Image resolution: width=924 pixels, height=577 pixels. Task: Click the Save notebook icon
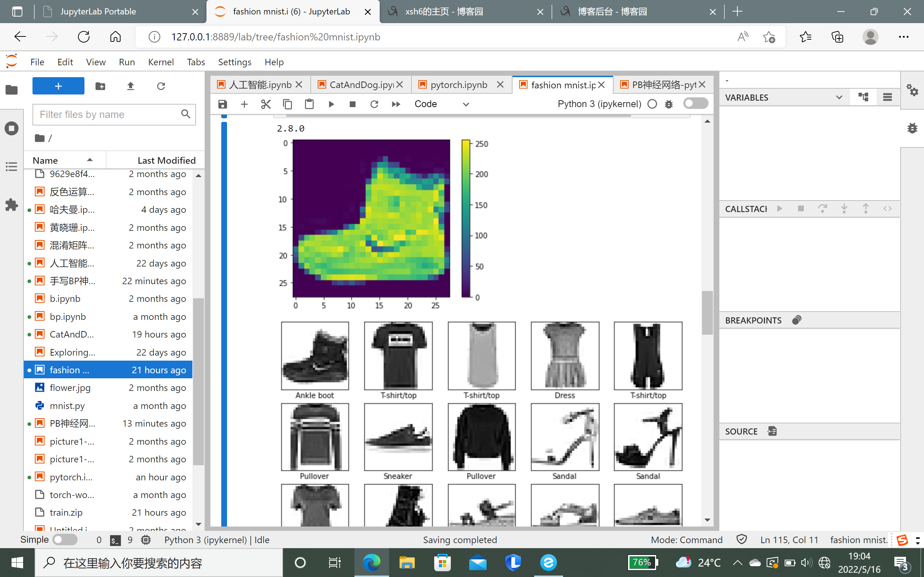(223, 104)
